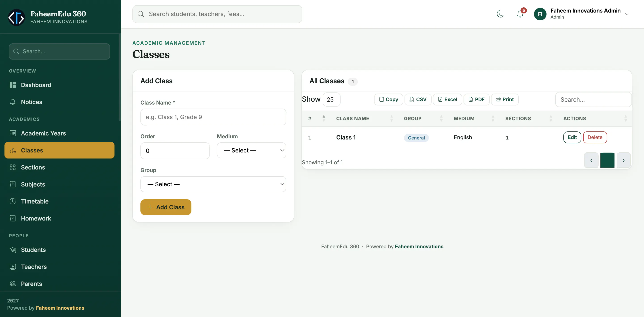This screenshot has width=644, height=317.
Task: Click the All Classes count badge
Action: point(352,81)
